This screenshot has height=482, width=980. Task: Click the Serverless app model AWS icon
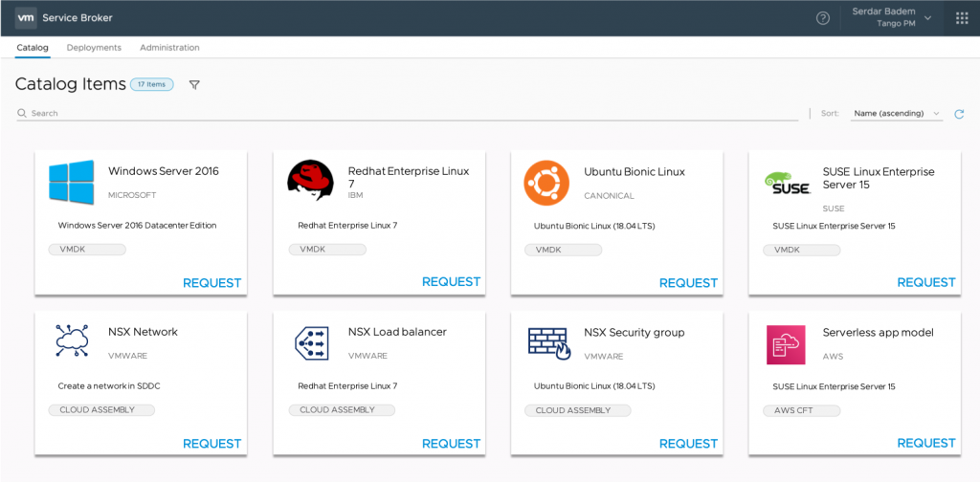click(786, 345)
